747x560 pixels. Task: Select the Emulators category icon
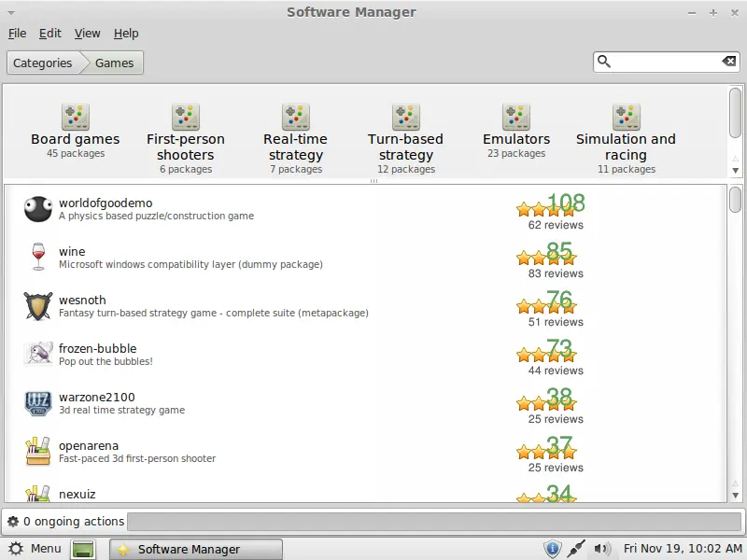pos(516,118)
